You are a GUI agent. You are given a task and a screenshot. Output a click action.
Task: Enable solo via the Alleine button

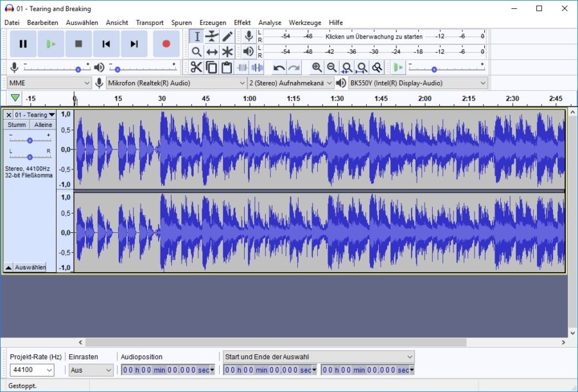42,124
